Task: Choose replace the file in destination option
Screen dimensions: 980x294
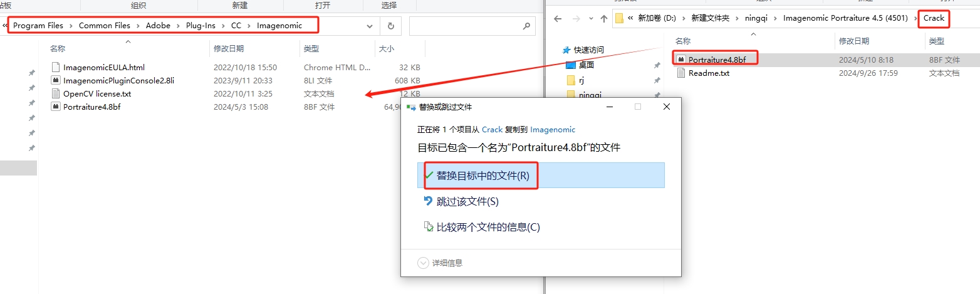Action: click(541, 176)
